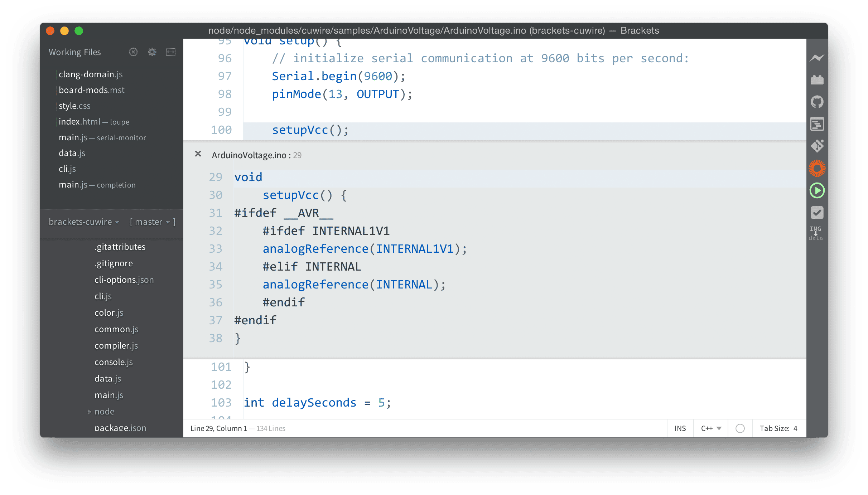Image resolution: width=868 pixels, height=495 pixels.
Task: Click the Working Files gear settings icon
Action: pyautogui.click(x=152, y=52)
